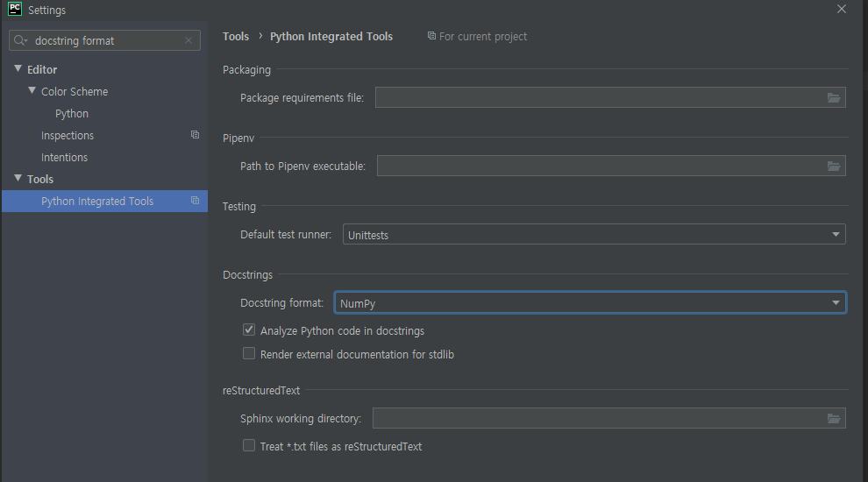868x482 pixels.
Task: Open the Docstring format dropdown
Action: [x=590, y=302]
